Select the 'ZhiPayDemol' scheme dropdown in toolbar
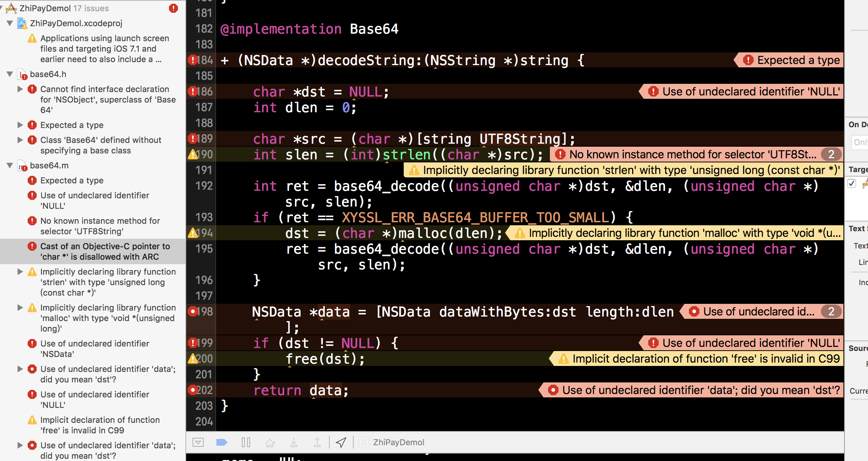This screenshot has height=461, width=868. coord(400,442)
